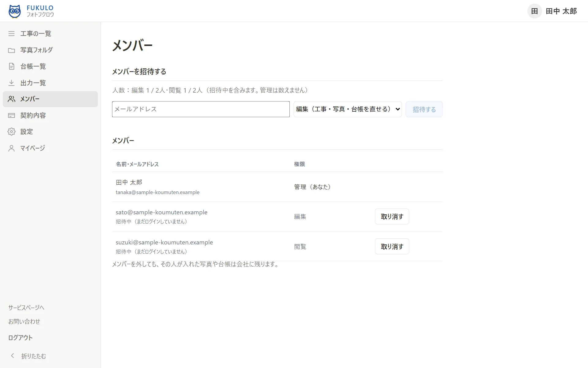Click the メンバー people icon in sidebar
The image size is (588, 368).
click(x=11, y=99)
